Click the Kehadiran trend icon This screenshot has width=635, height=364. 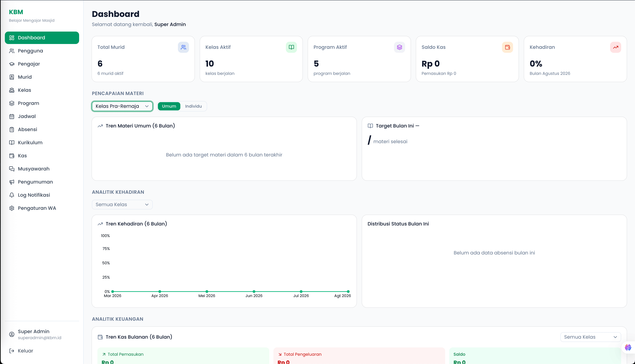[615, 47]
